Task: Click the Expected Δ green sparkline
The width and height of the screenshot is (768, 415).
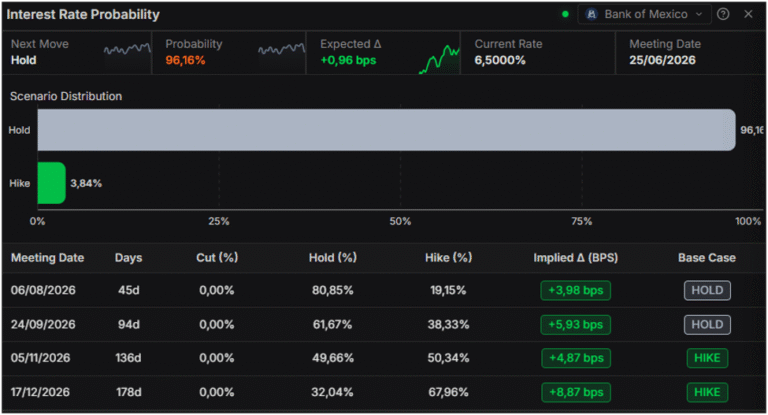Action: click(439, 59)
